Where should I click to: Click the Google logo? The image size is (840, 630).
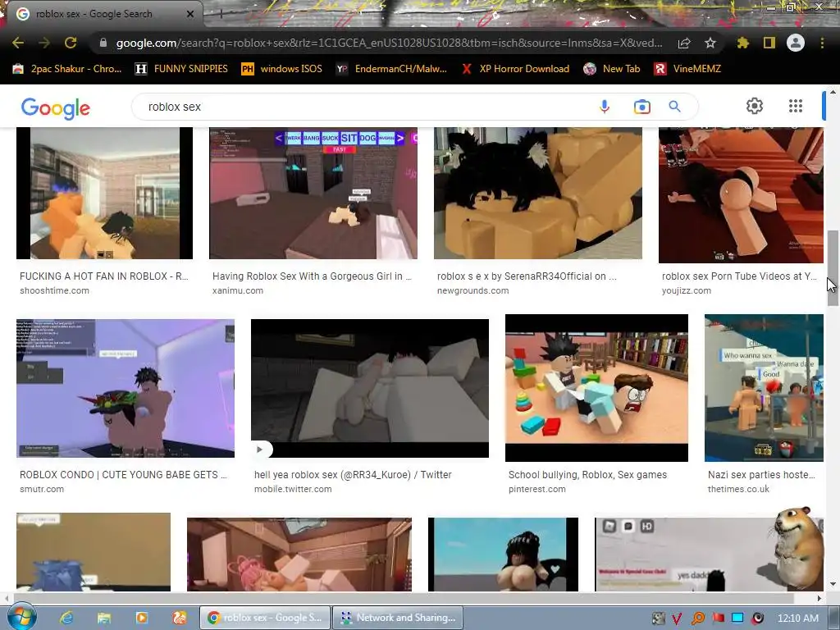(x=56, y=107)
